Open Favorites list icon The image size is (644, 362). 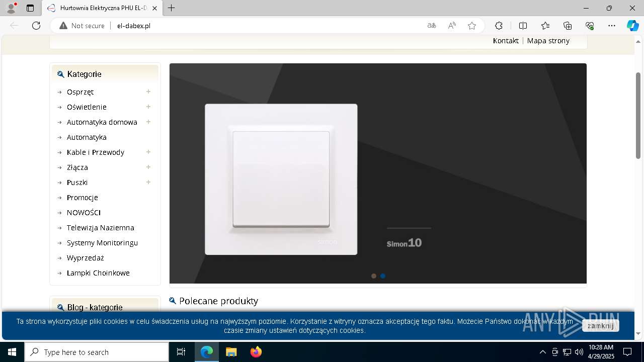point(545,26)
